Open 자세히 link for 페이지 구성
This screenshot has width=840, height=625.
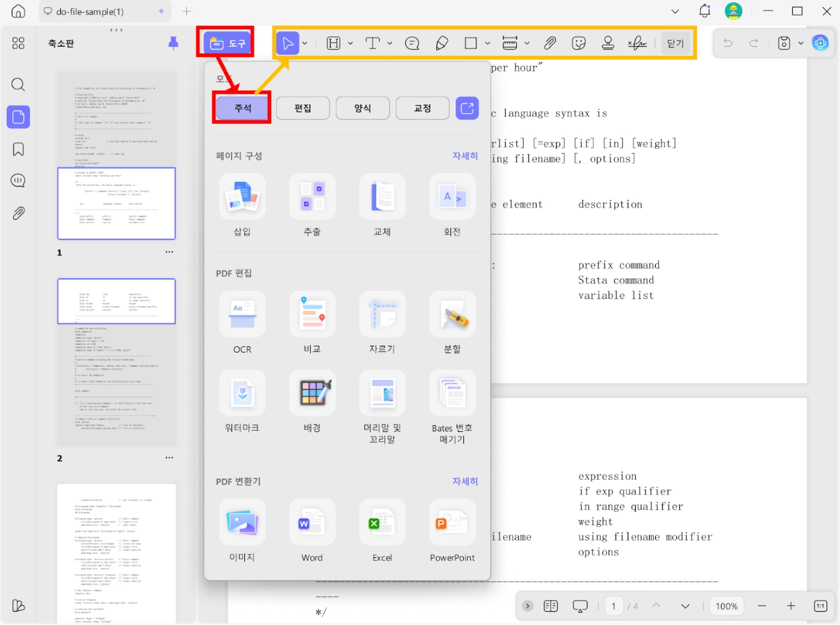465,156
